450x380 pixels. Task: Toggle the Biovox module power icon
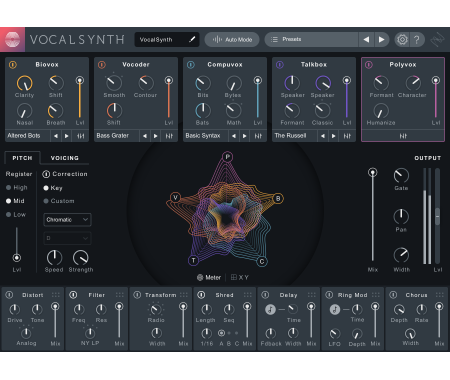(13, 65)
